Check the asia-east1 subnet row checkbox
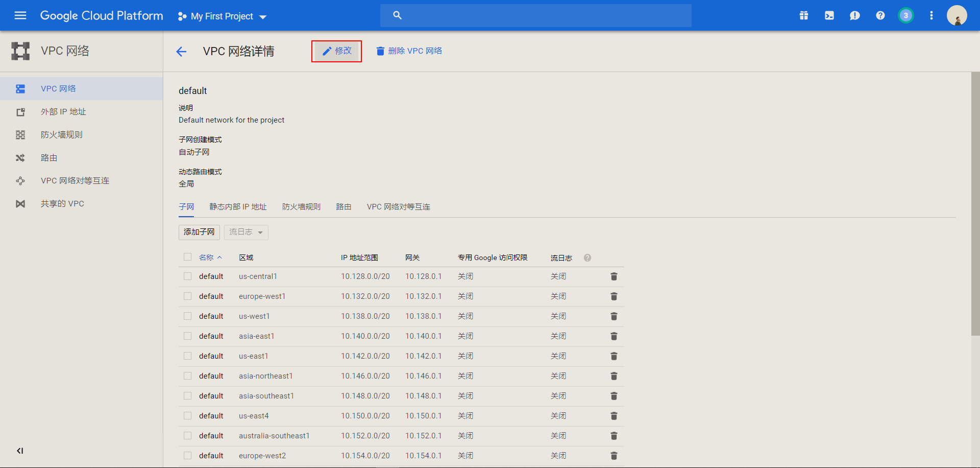 [187, 336]
